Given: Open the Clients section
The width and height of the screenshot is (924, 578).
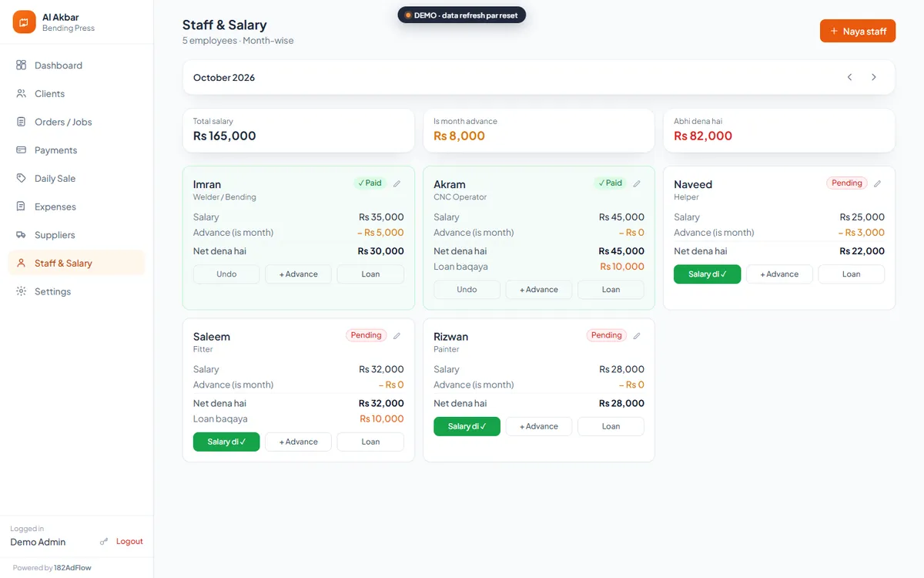Looking at the screenshot, I should [76, 94].
